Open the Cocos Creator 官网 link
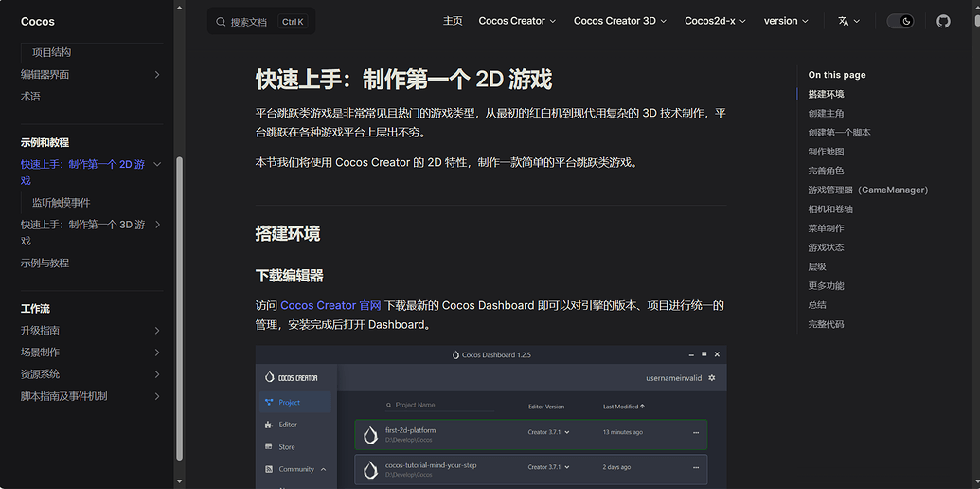This screenshot has height=489, width=980. coord(330,306)
